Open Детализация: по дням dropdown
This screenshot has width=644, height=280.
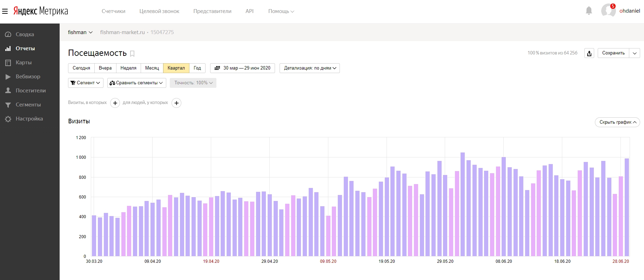(x=310, y=68)
